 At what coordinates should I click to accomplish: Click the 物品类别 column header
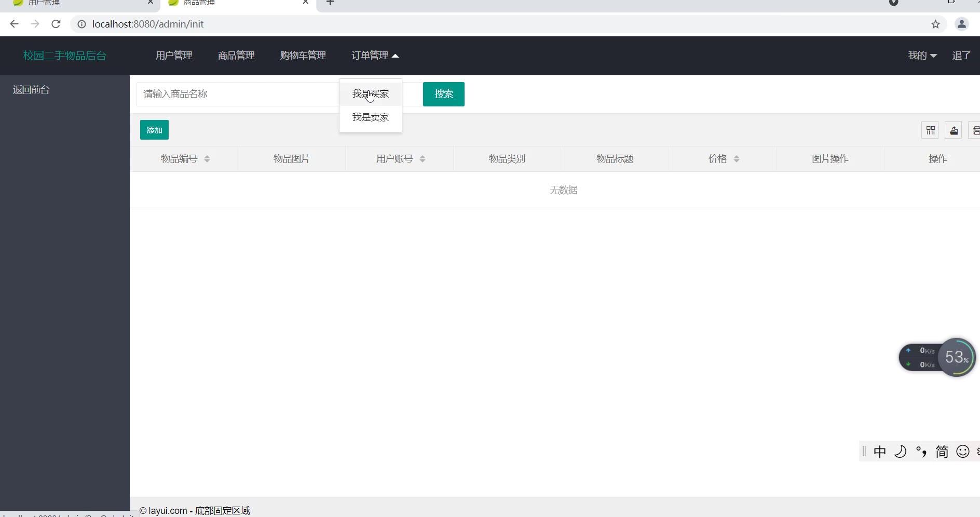pyautogui.click(x=507, y=159)
